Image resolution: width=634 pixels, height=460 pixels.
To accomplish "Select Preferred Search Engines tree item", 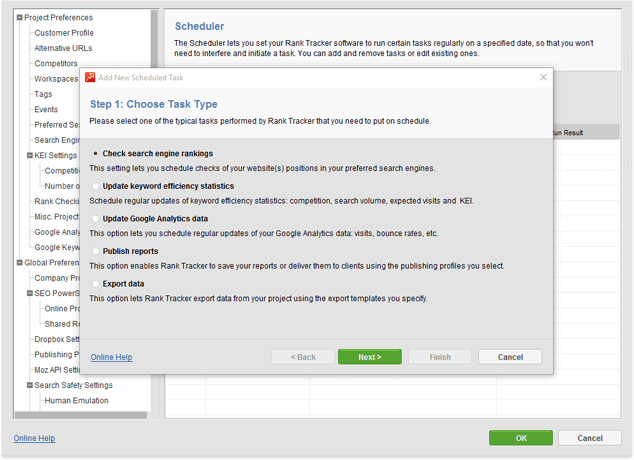I will [x=57, y=125].
